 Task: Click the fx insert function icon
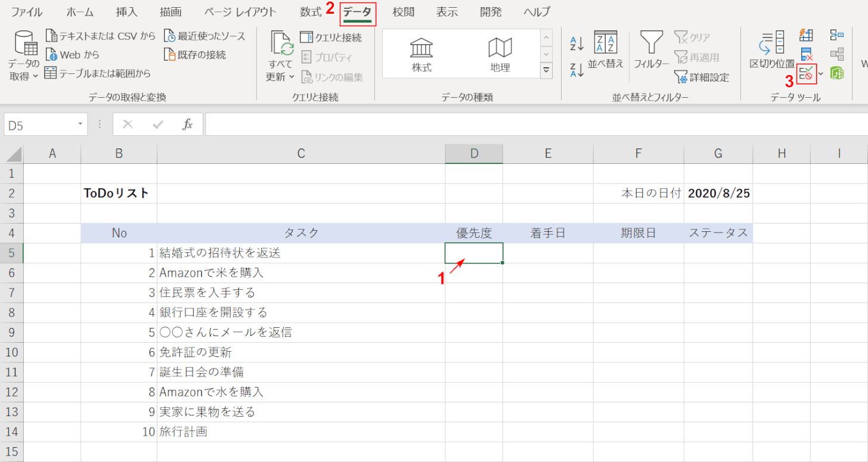click(187, 124)
